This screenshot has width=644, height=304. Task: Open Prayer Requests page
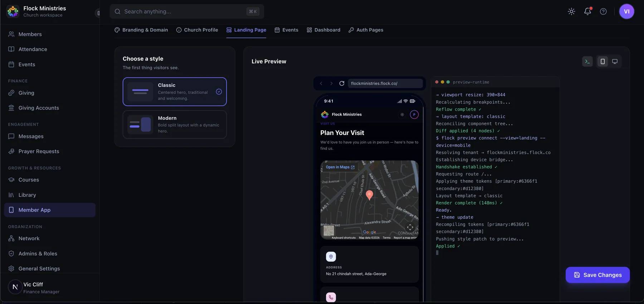click(x=50, y=151)
